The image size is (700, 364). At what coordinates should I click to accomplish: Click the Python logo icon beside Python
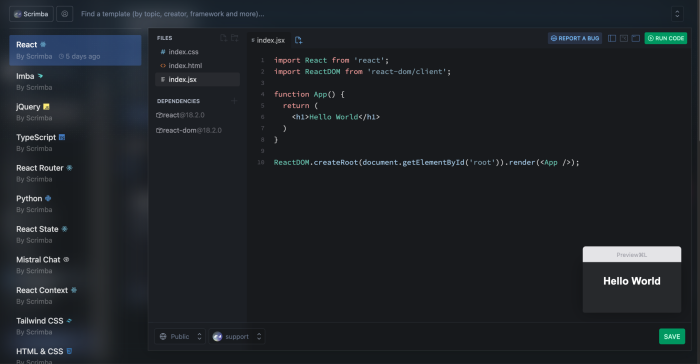coord(48,198)
